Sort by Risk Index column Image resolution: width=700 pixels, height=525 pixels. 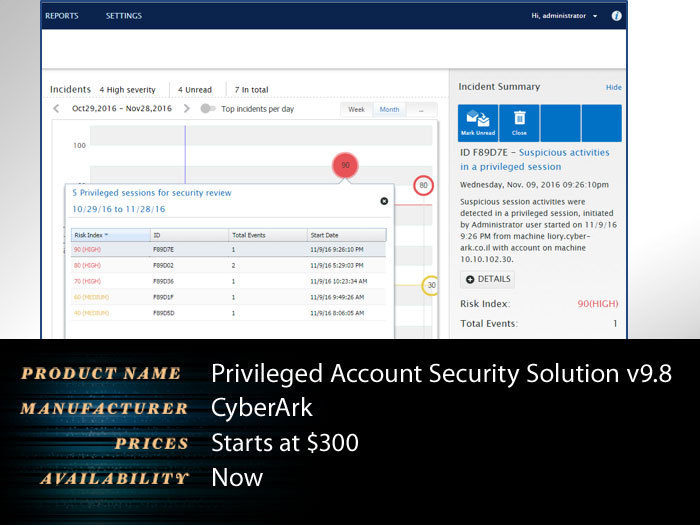[x=111, y=235]
